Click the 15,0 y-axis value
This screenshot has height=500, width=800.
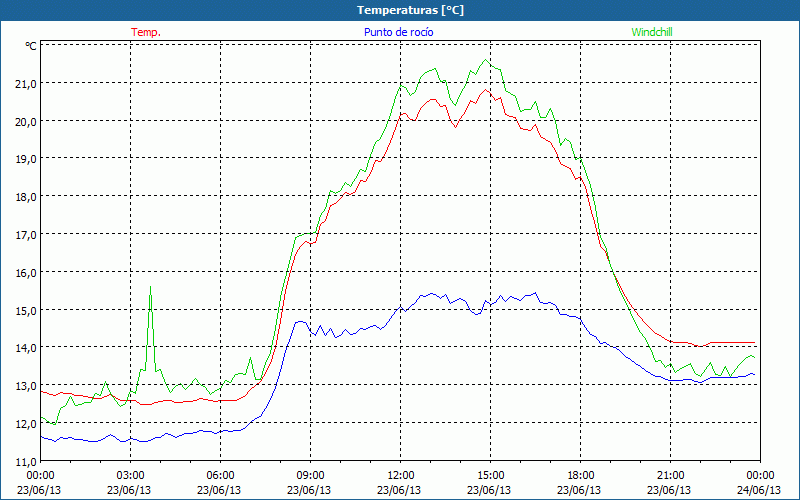pos(26,311)
